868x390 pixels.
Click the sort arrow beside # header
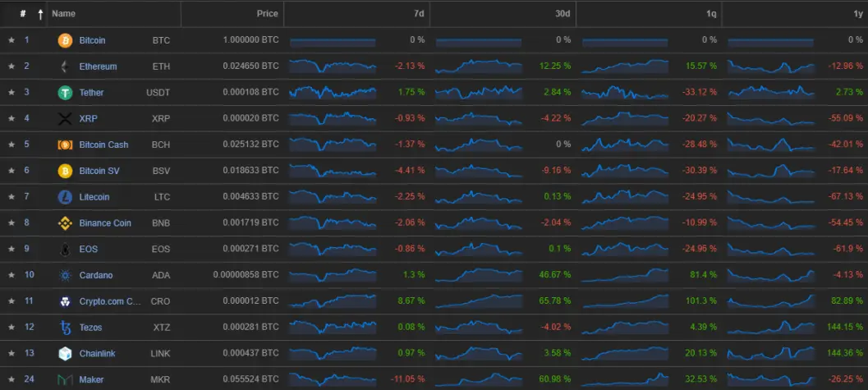point(40,15)
